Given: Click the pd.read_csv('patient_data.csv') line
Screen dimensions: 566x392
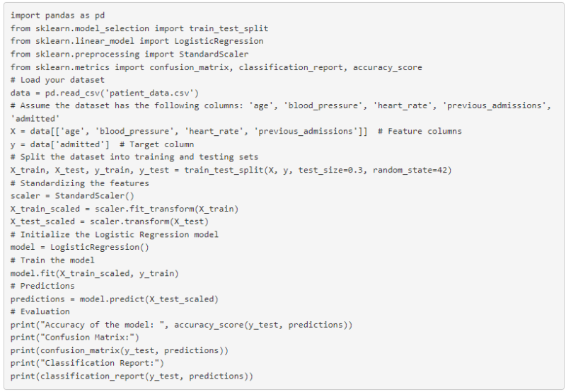Looking at the screenshot, I should pyautogui.click(x=105, y=93).
